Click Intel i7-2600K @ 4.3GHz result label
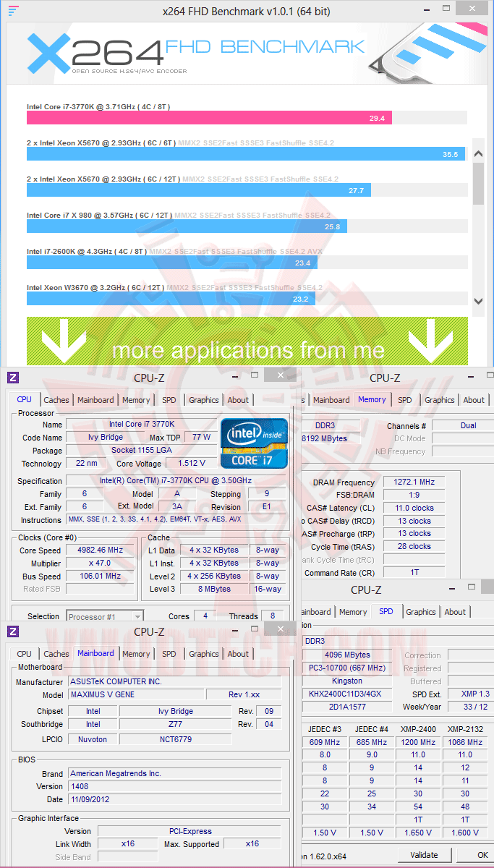Screen dimensions: 494x868 click(87, 251)
